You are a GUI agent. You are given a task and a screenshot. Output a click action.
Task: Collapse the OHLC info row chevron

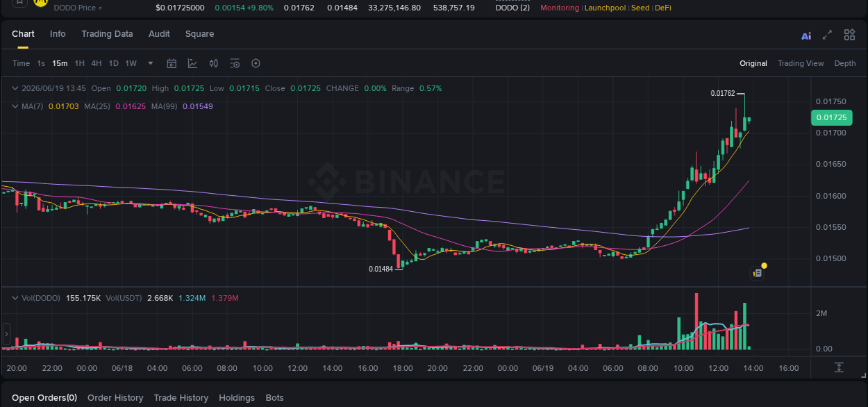click(x=15, y=88)
